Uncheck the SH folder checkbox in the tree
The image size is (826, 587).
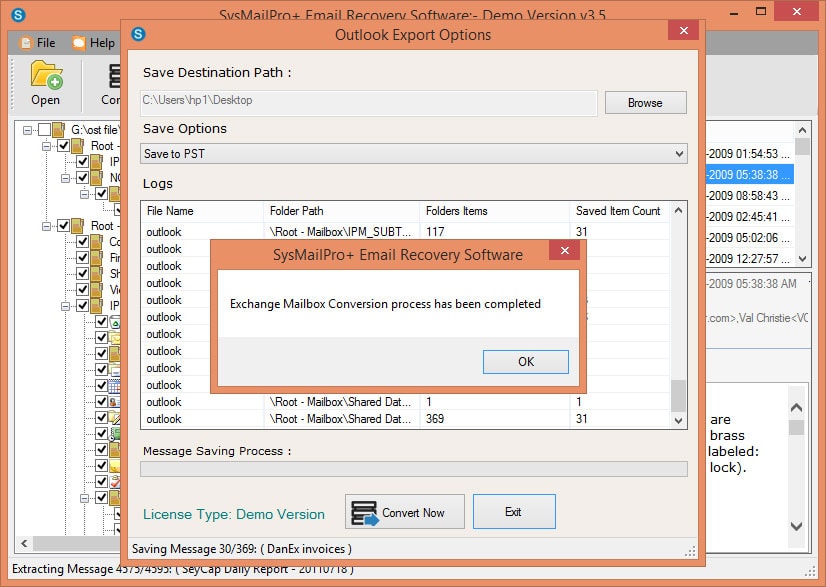click(82, 273)
